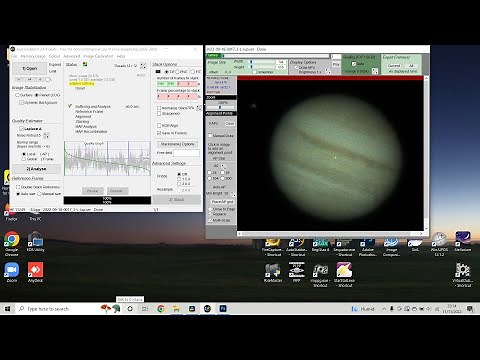Screen dimensions: 480x360
Task: Click the Stack(name) Options button
Action: (x=177, y=144)
